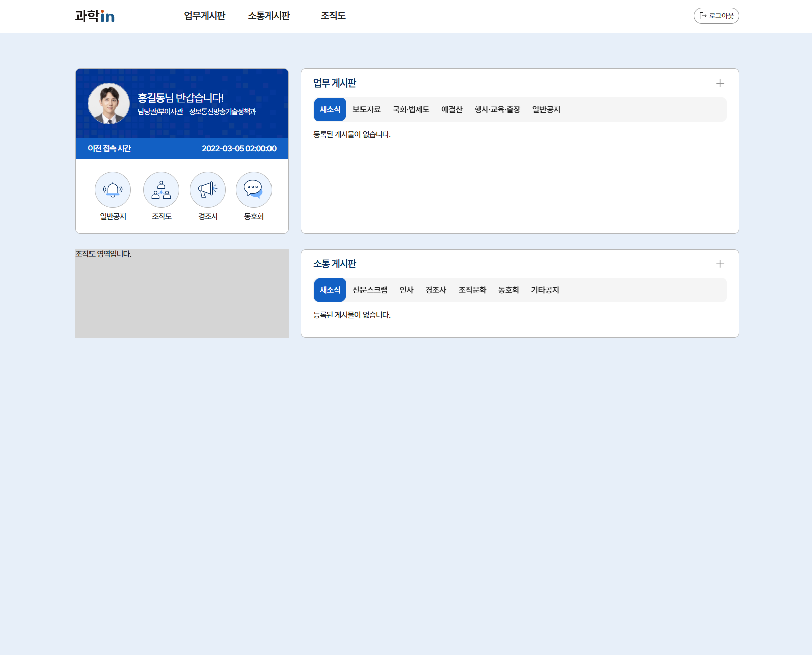812x655 pixels.
Task: Click the 정보통신방송기술정책과 department text
Action: (x=222, y=112)
